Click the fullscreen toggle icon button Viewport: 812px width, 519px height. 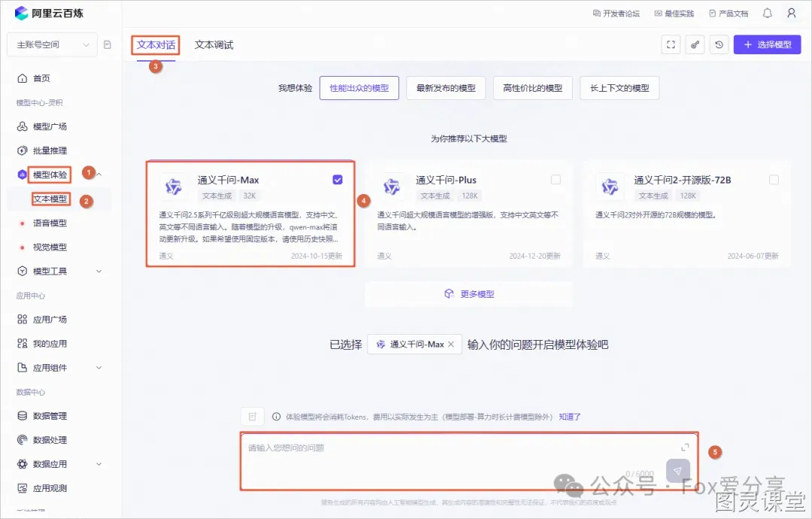(x=671, y=44)
